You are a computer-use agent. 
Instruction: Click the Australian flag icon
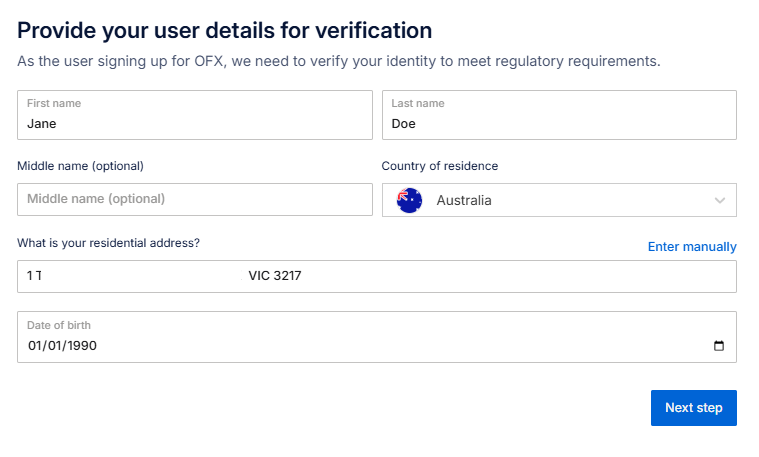coord(409,200)
